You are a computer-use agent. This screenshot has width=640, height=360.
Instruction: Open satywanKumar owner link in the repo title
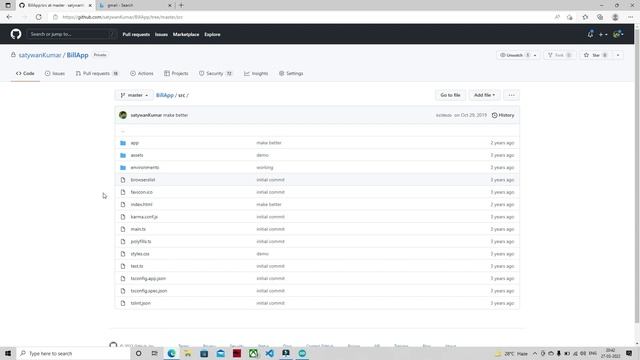pyautogui.click(x=40, y=55)
